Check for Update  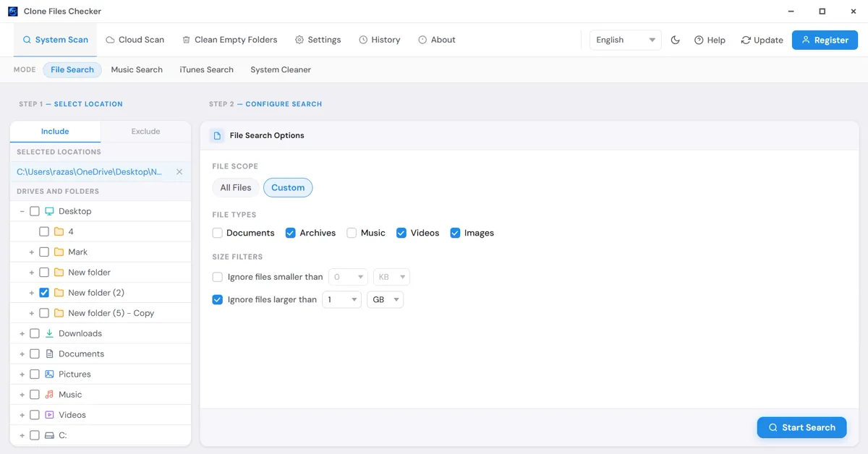coord(762,40)
